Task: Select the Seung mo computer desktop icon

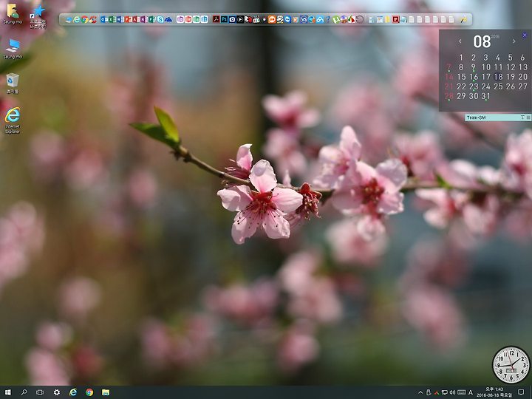Action: coord(13,49)
